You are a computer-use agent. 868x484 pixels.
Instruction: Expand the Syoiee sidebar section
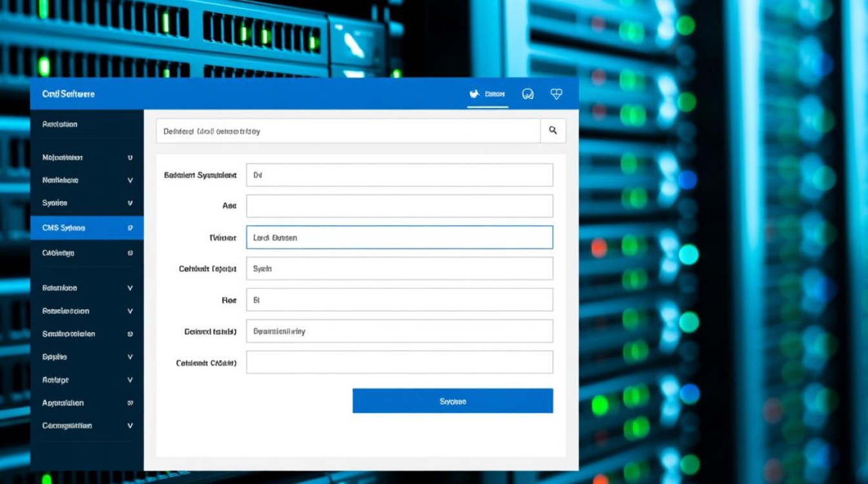(x=130, y=203)
